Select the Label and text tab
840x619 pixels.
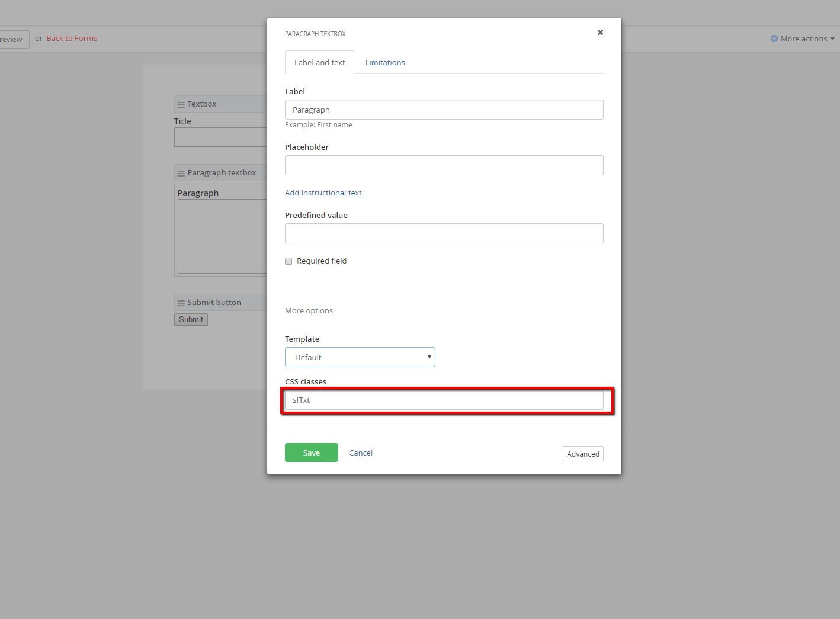(x=319, y=62)
